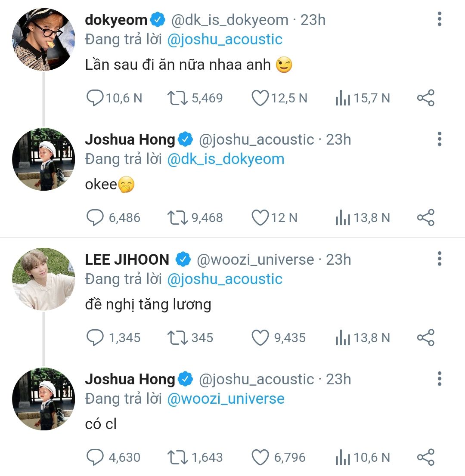Share dokyeom's tweet using share icon
Viewport: 465px width, 476px height.
(x=426, y=98)
